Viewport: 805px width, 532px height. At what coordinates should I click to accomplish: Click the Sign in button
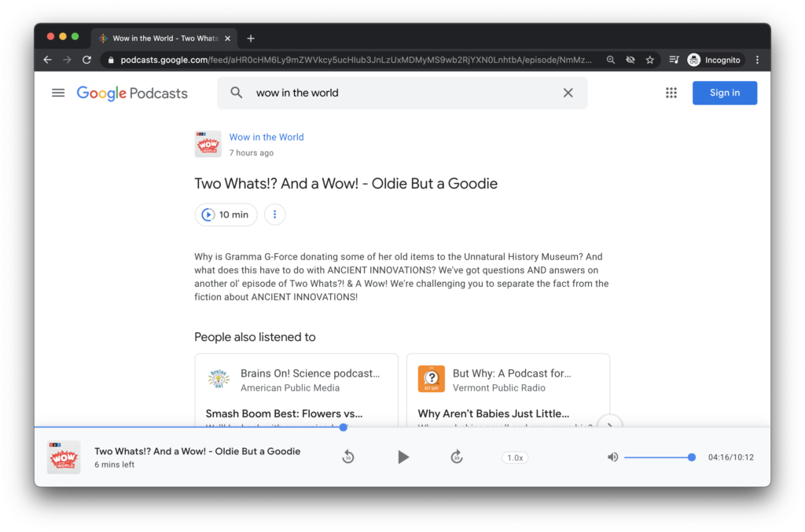[724, 92]
